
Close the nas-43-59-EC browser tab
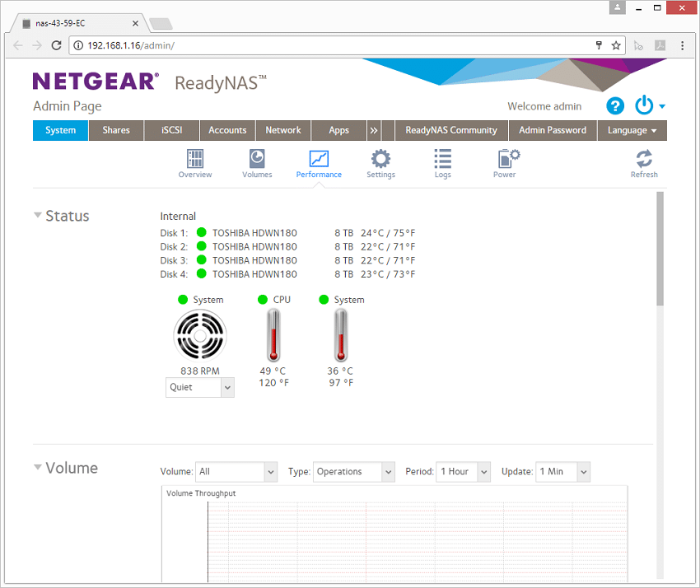pyautogui.click(x=135, y=23)
